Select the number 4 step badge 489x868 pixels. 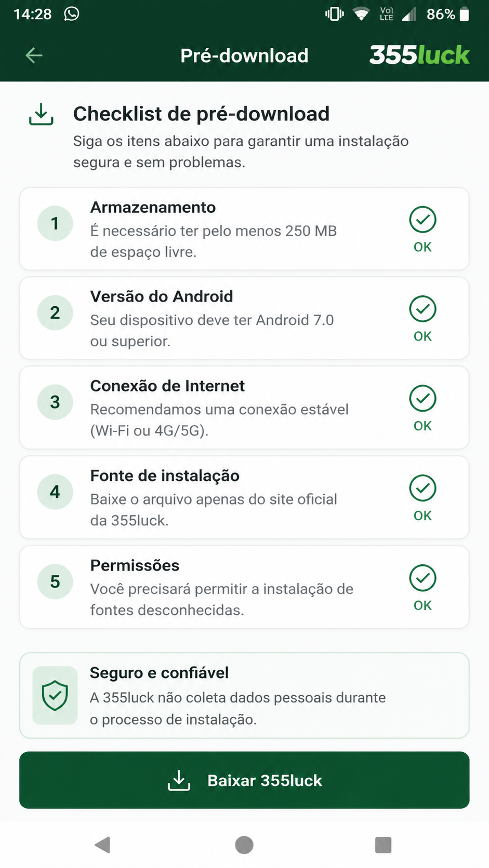(x=55, y=492)
